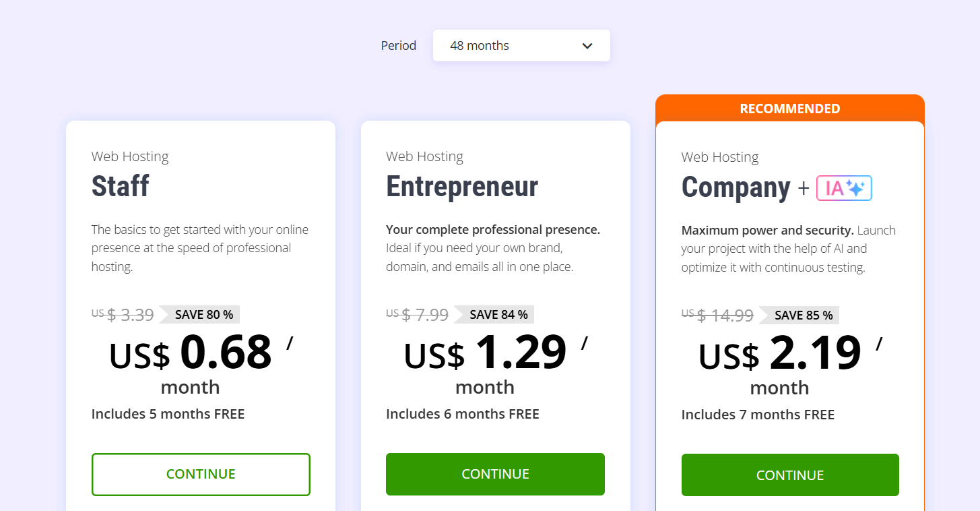Select the Staff plan title

(x=121, y=186)
